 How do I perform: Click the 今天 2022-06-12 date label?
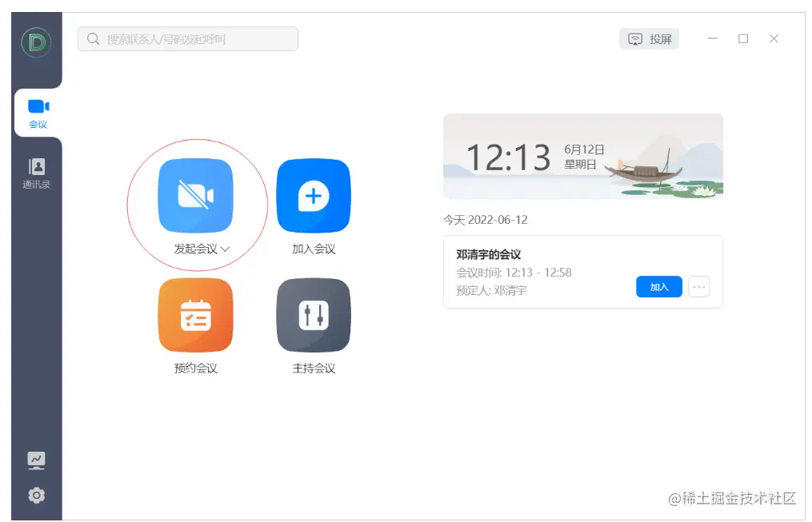point(488,219)
